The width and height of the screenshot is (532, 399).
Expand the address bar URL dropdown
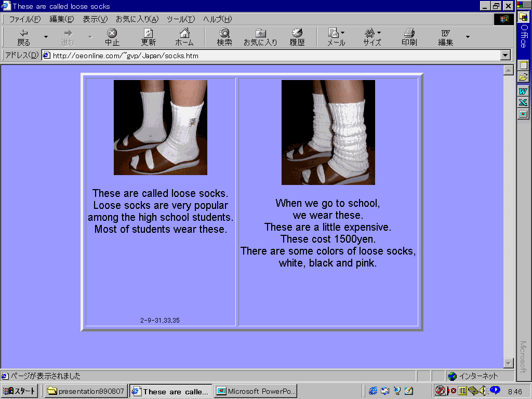506,55
